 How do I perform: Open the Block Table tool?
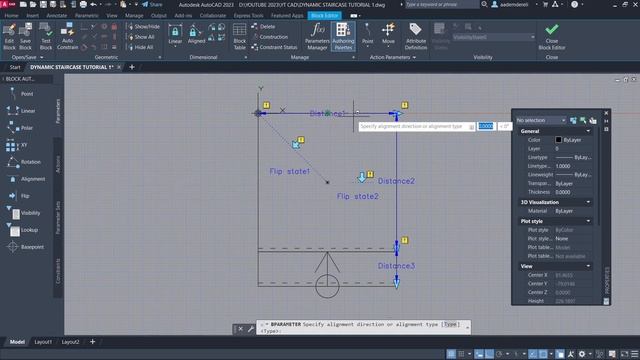click(x=240, y=36)
